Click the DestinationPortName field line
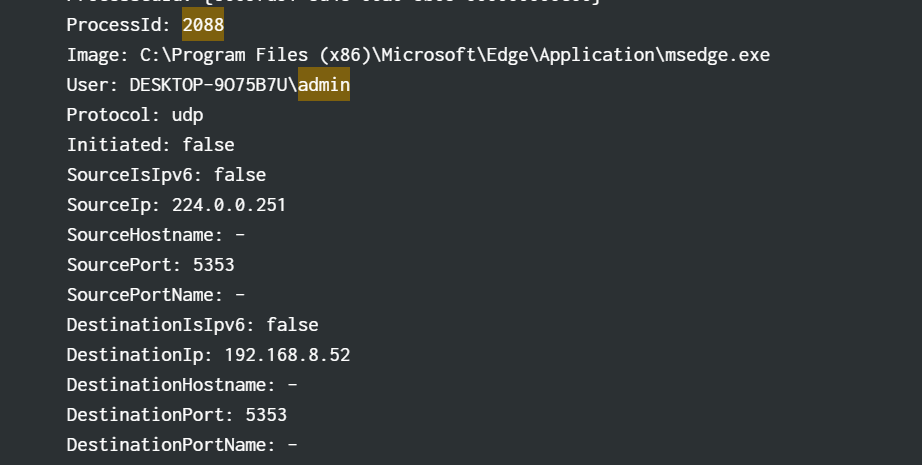Viewport: 922px width, 465px height. 182,444
